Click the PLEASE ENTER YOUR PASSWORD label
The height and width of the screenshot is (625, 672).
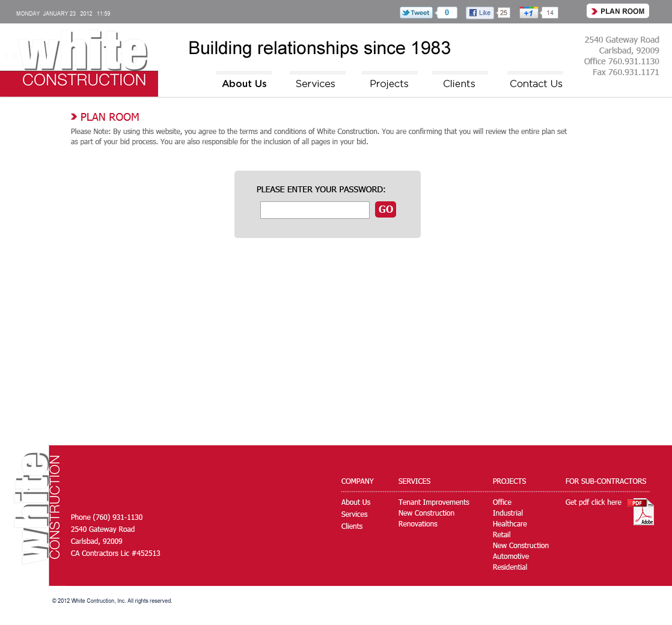(x=321, y=189)
